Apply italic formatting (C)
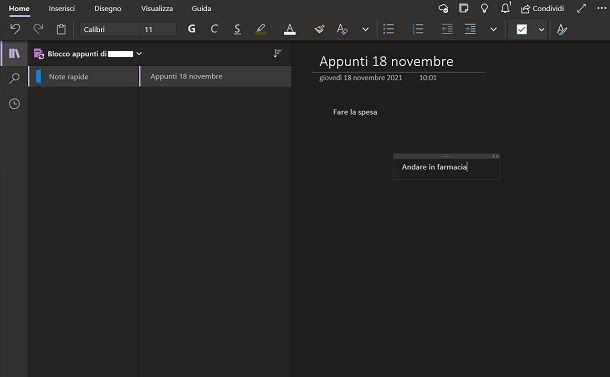Image resolution: width=610 pixels, height=377 pixels. click(x=214, y=29)
